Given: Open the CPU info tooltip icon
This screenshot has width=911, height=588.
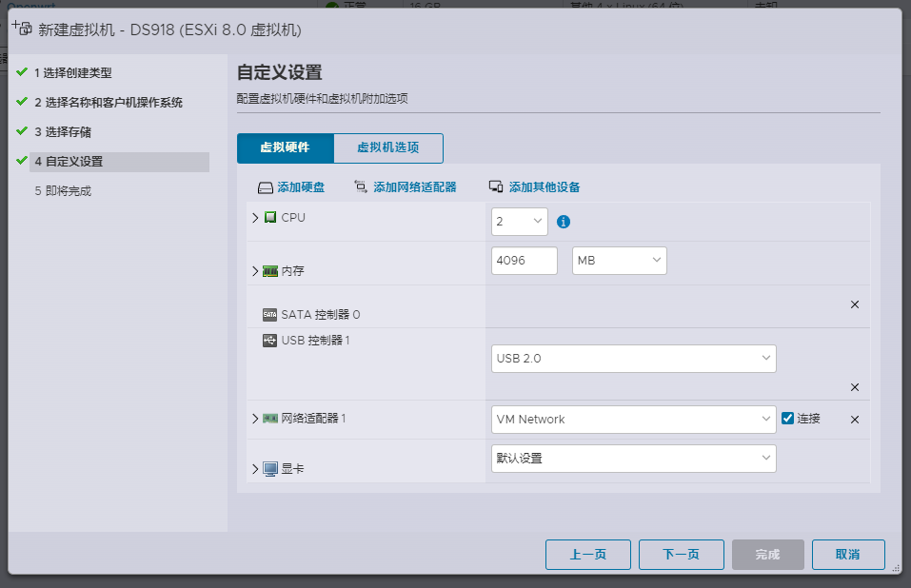Looking at the screenshot, I should (x=562, y=221).
